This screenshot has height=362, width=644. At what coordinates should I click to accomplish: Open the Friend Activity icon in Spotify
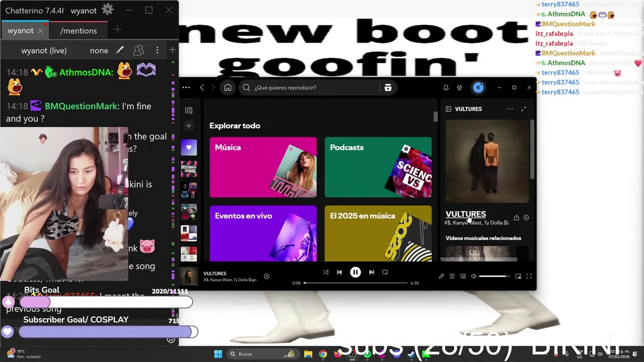[459, 87]
